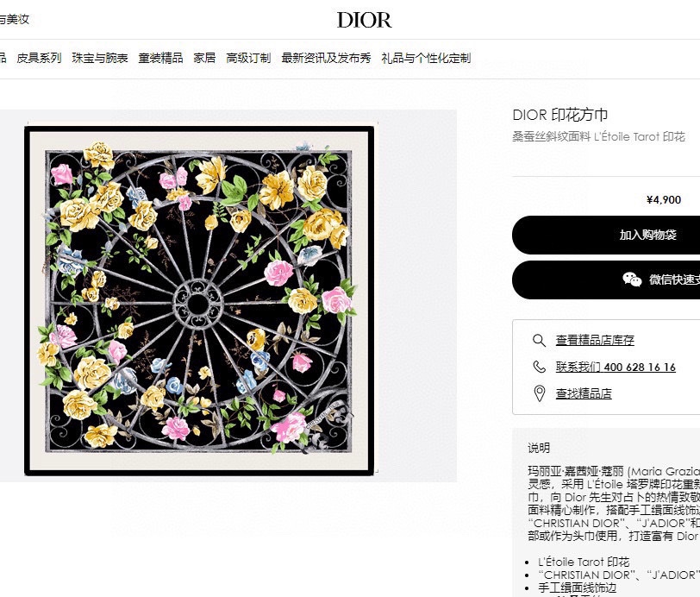Click the floral scarf product image

click(x=199, y=300)
